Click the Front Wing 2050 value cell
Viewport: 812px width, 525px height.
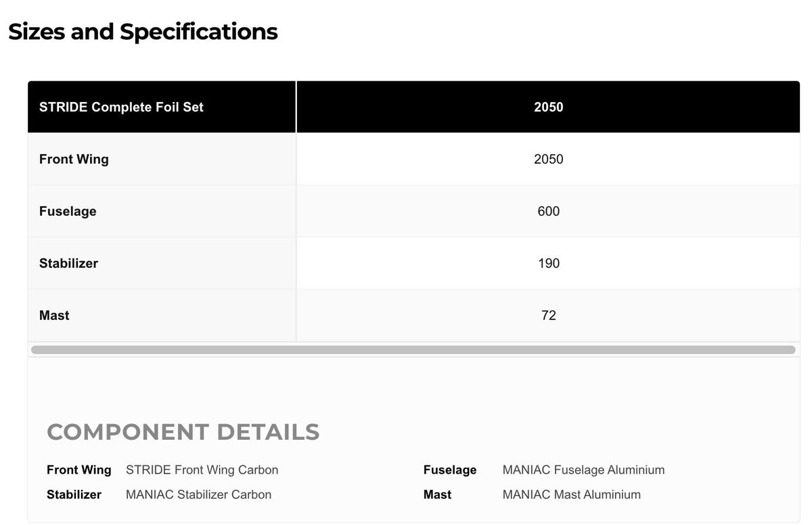click(x=548, y=159)
